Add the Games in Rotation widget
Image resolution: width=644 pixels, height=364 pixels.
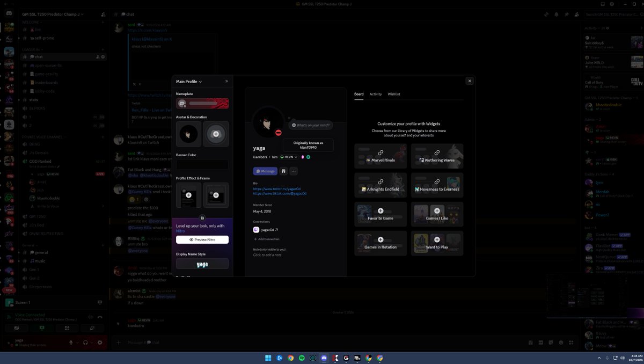click(380, 243)
